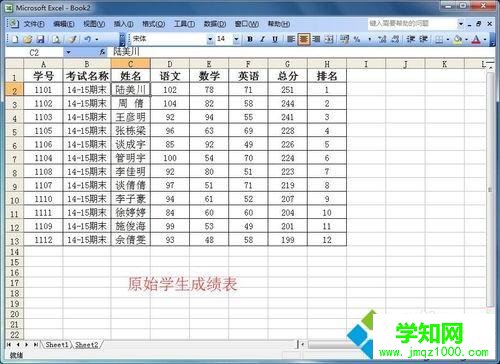Select the 总分 cell showing 251
Image resolution: width=500 pixels, height=364 pixels.
tap(287, 90)
